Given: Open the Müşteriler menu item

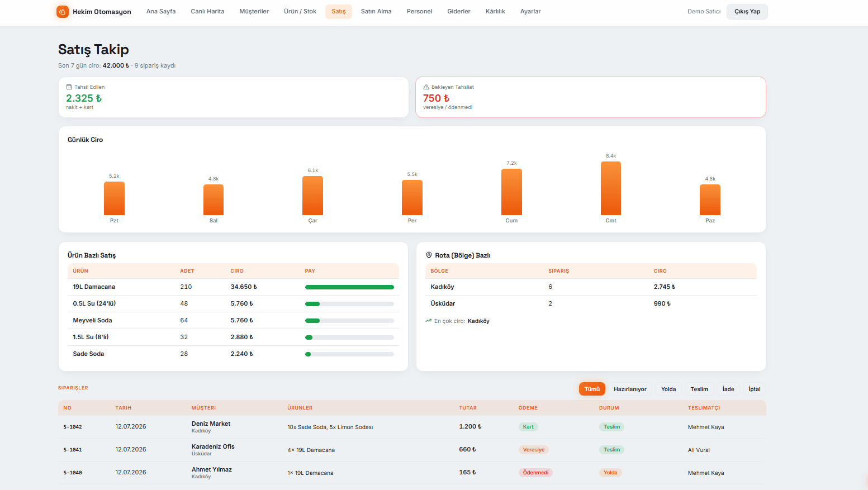Looking at the screenshot, I should 254,11.
